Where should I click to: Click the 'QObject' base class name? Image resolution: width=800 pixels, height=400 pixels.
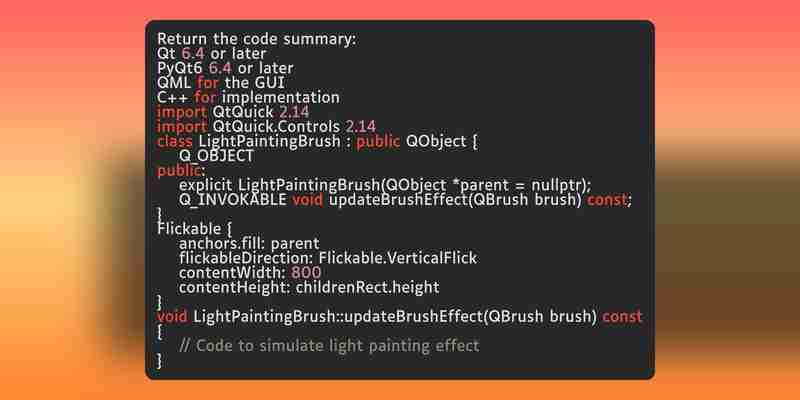click(x=436, y=141)
